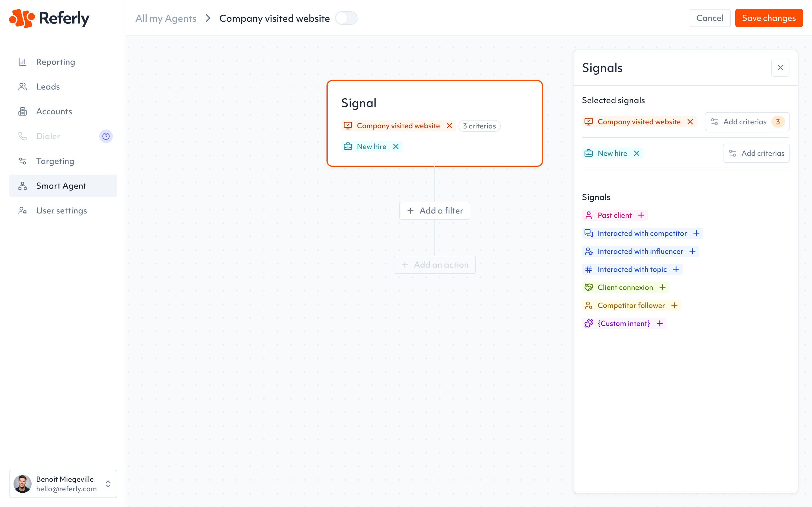Add Interacted with competitor signal
Image resolution: width=812 pixels, height=507 pixels.
pyautogui.click(x=697, y=234)
